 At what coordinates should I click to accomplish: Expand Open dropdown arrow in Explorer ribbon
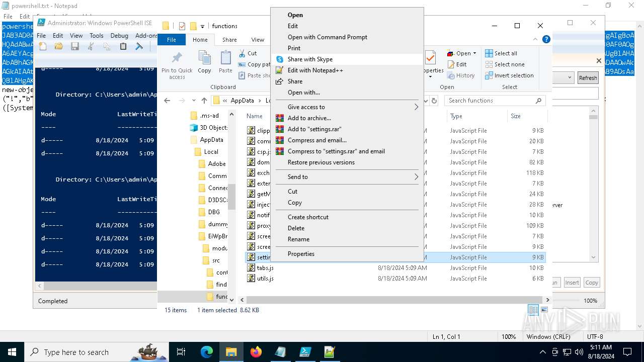pos(474,54)
